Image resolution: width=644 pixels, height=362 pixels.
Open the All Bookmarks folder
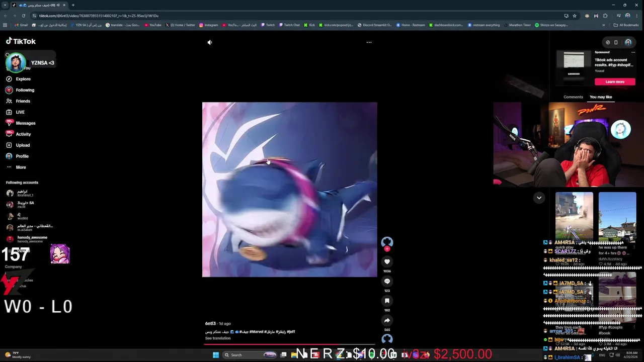pos(626,25)
